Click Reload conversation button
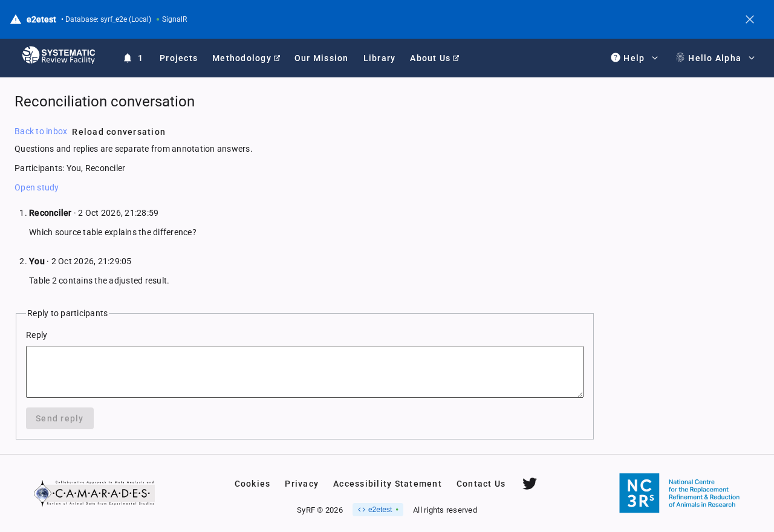 click(119, 132)
